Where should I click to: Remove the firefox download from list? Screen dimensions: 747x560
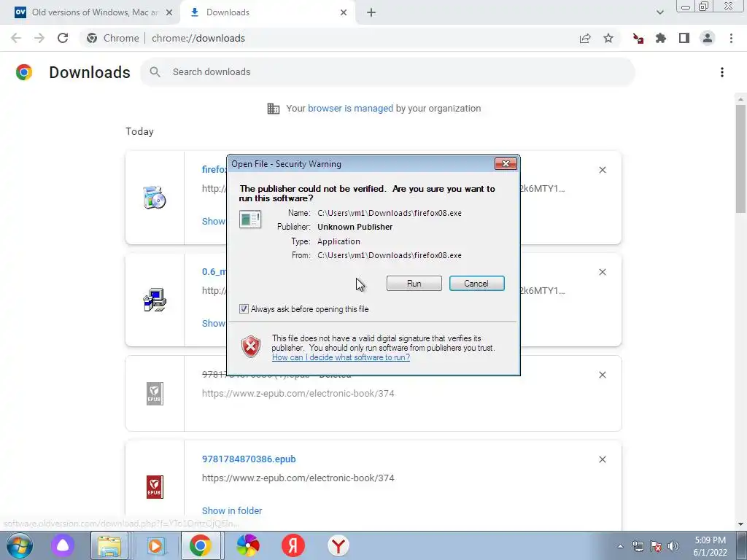point(602,170)
